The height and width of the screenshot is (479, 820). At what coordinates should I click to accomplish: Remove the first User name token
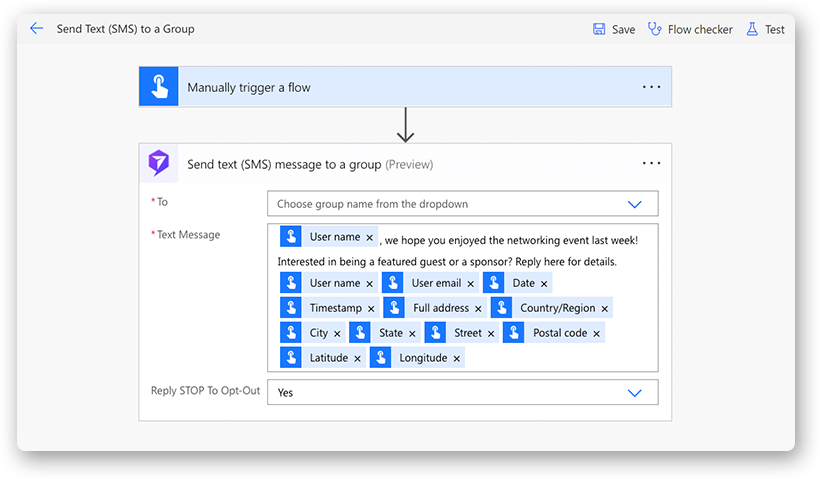pos(369,237)
